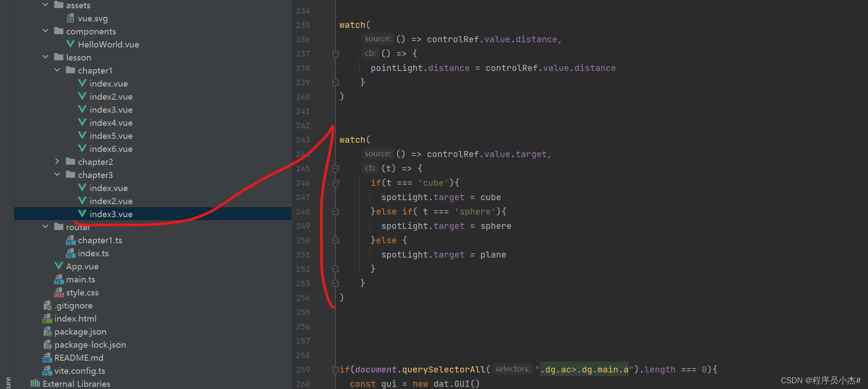Select the chapter2 folder
The image size is (868, 389).
pos(95,162)
